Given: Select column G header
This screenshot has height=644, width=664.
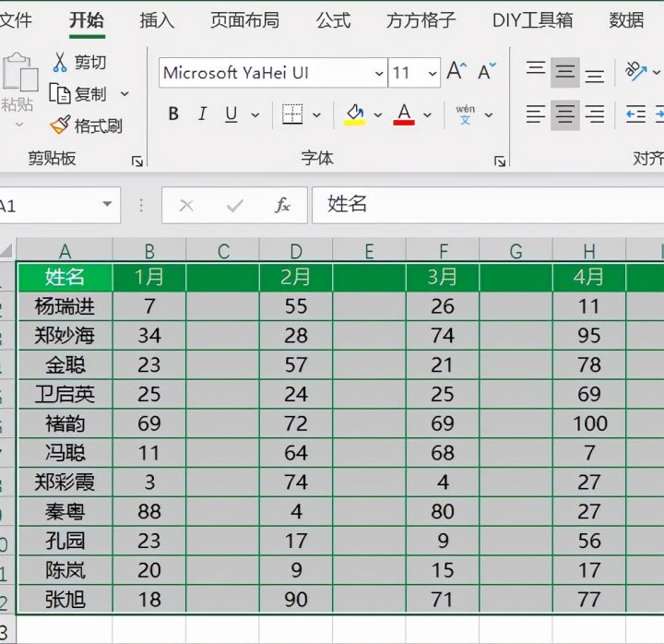Looking at the screenshot, I should (x=516, y=251).
